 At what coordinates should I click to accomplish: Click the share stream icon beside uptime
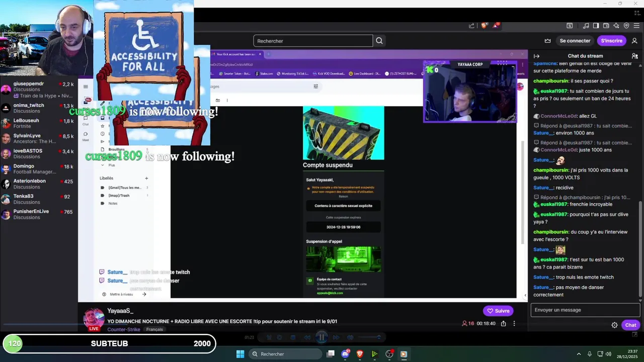tap(503, 323)
